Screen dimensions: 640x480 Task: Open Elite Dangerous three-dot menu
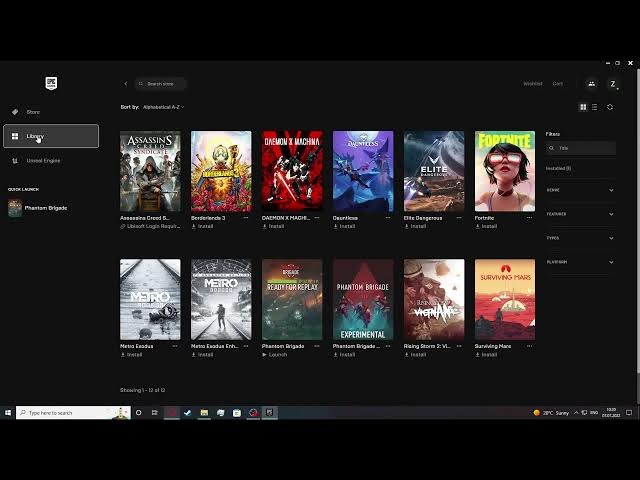coord(459,218)
